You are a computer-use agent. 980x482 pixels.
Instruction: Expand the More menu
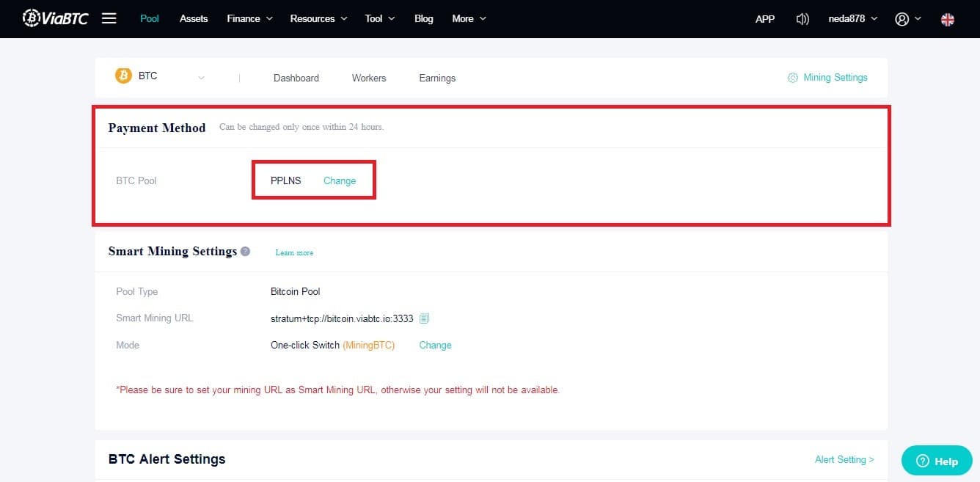tap(469, 18)
